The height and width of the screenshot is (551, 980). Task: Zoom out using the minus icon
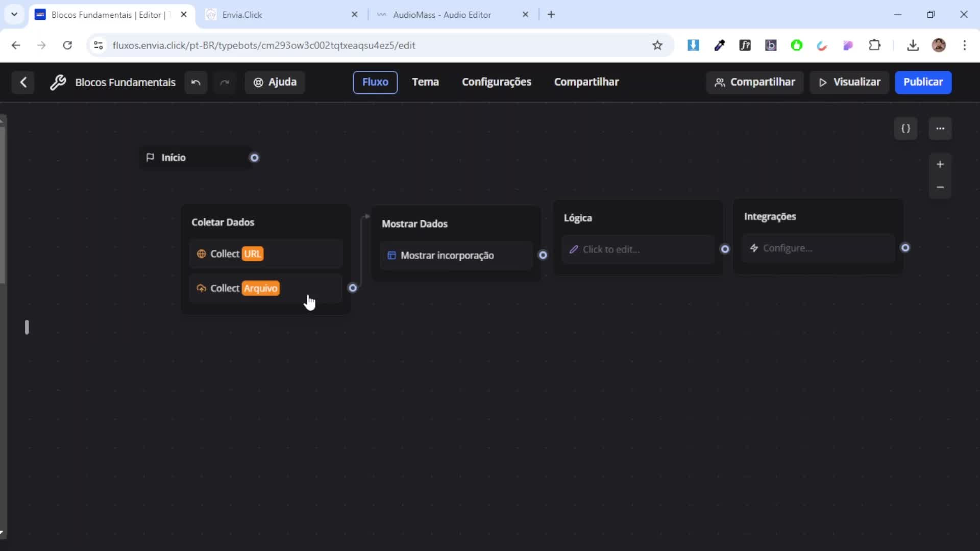941,187
